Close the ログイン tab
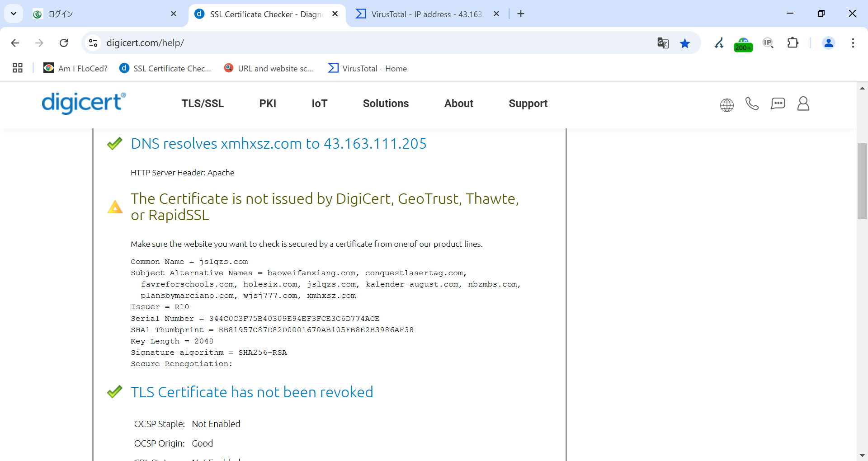The height and width of the screenshot is (461, 868). [174, 14]
